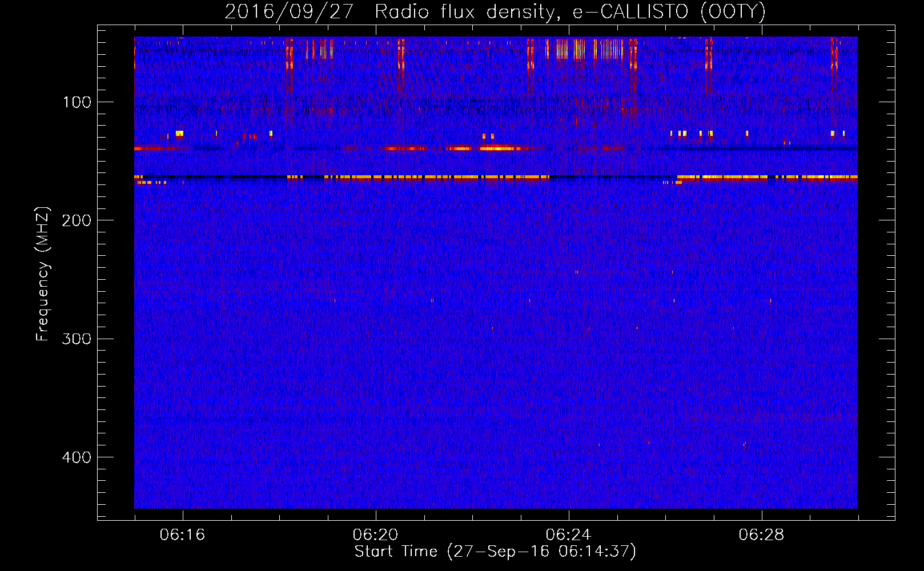Click the '200' frequency tick label

coord(77,220)
